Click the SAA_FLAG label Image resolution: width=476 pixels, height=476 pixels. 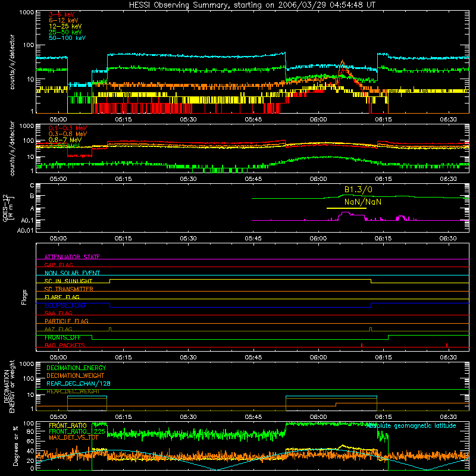(58, 313)
